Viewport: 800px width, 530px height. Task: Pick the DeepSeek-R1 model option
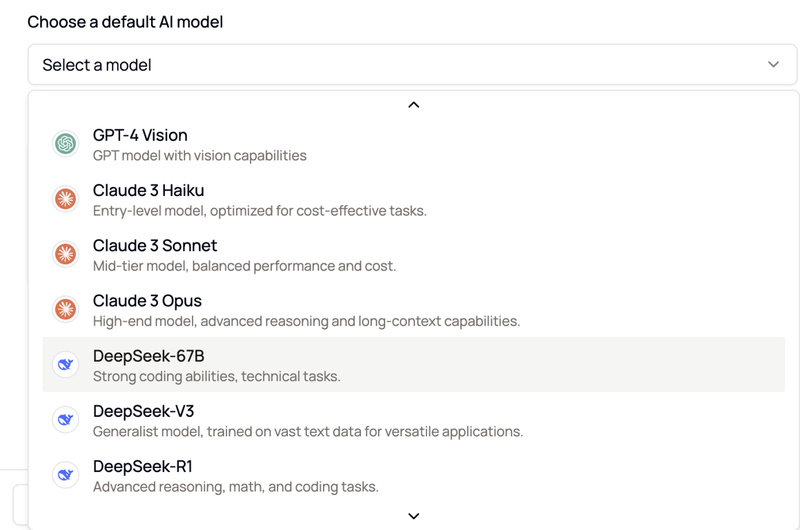pyautogui.click(x=142, y=466)
